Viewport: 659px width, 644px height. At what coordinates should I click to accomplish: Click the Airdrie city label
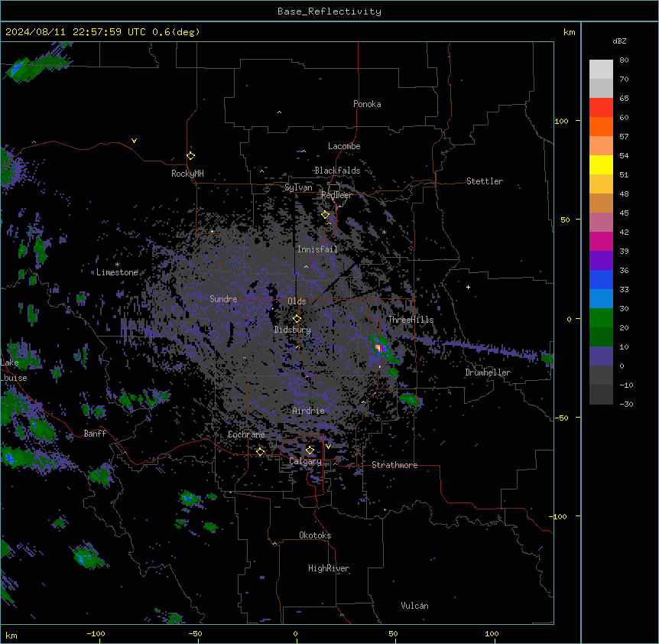(x=309, y=411)
